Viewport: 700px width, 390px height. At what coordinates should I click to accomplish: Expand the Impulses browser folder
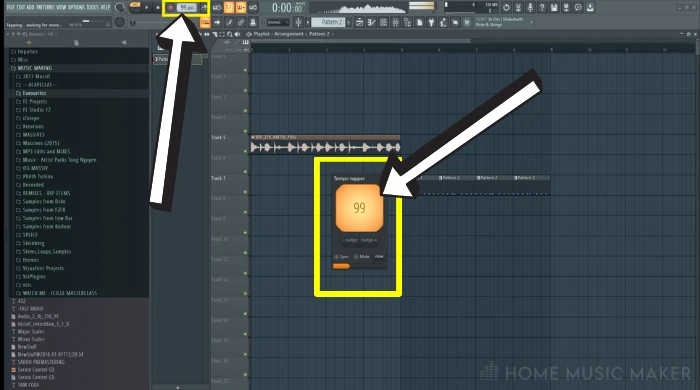[x=27, y=52]
